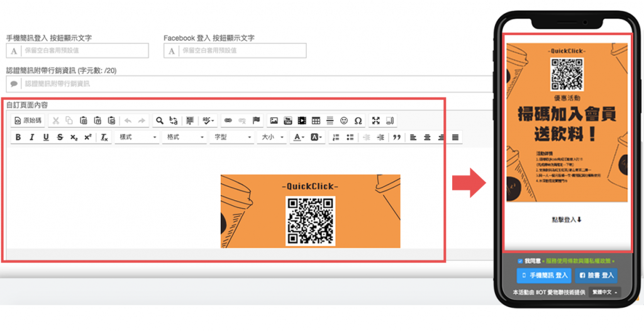Screen dimensions: 644x331
Task: Click the Show Blocks icon
Action: 390,120
